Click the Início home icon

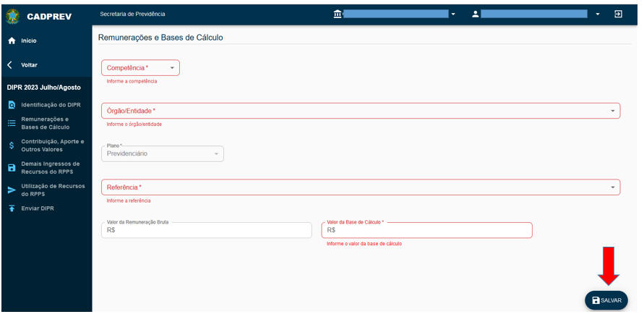tap(12, 41)
